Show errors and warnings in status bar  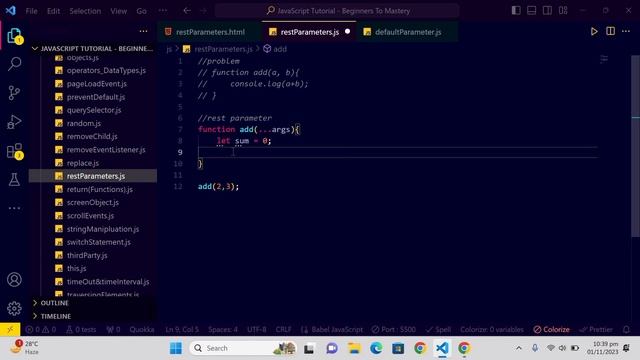tap(41, 329)
